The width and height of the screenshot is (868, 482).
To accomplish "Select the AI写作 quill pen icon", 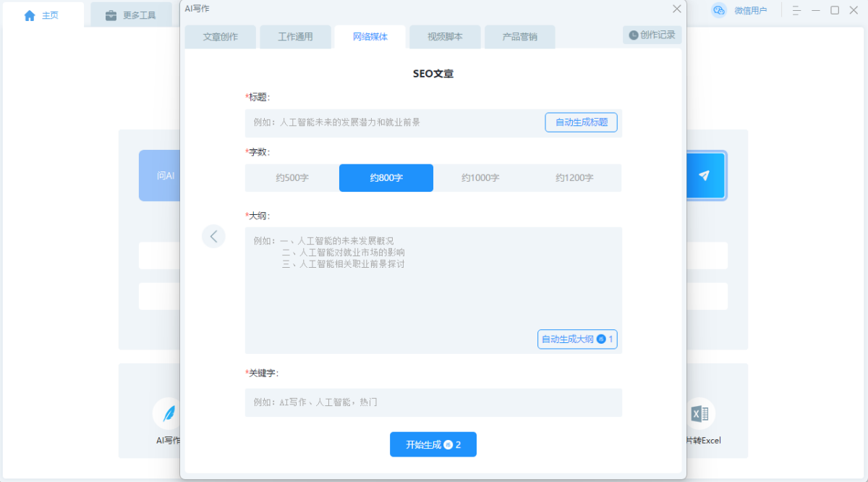I will (x=166, y=413).
